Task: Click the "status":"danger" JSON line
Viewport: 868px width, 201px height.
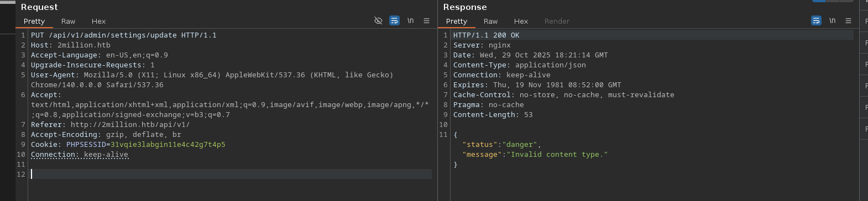Action: pos(502,144)
